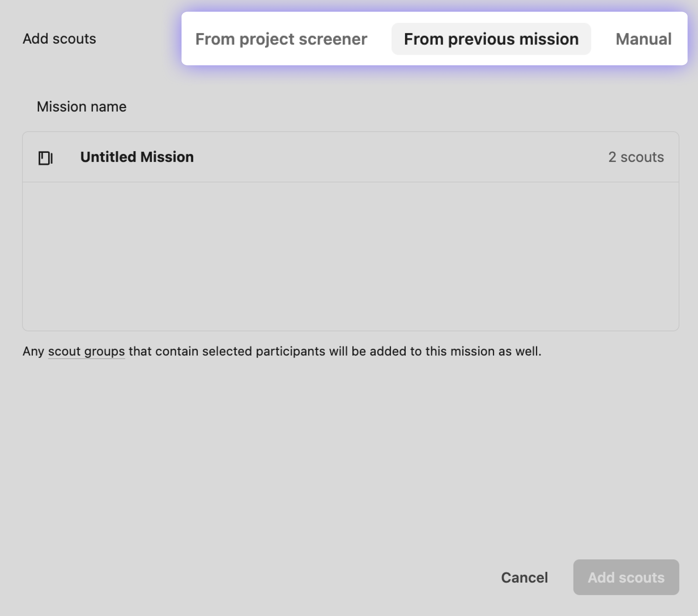Select the From previous mission tab
The image size is (698, 616).
pyautogui.click(x=491, y=39)
